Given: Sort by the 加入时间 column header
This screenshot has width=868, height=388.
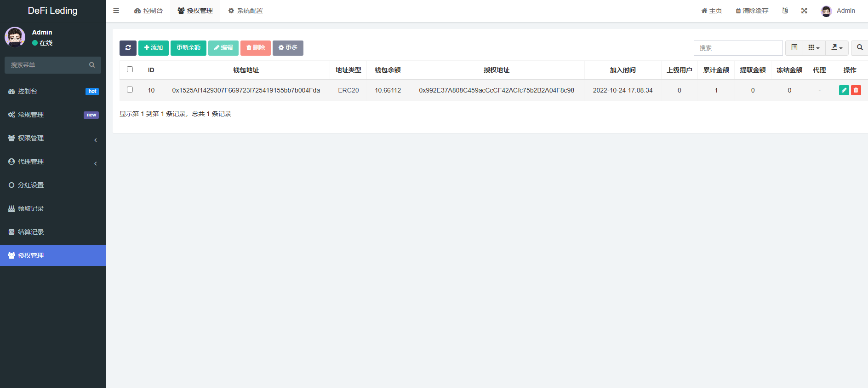Looking at the screenshot, I should click(623, 70).
